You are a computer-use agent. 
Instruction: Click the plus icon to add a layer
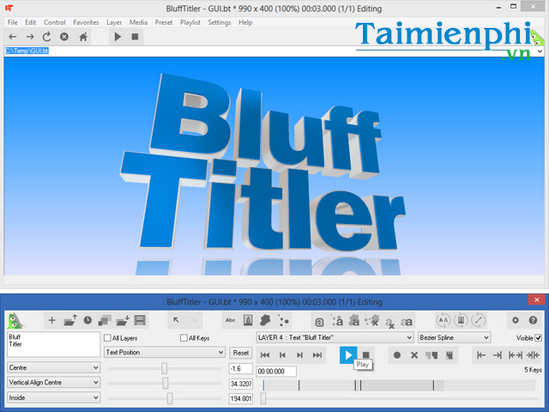pos(52,320)
